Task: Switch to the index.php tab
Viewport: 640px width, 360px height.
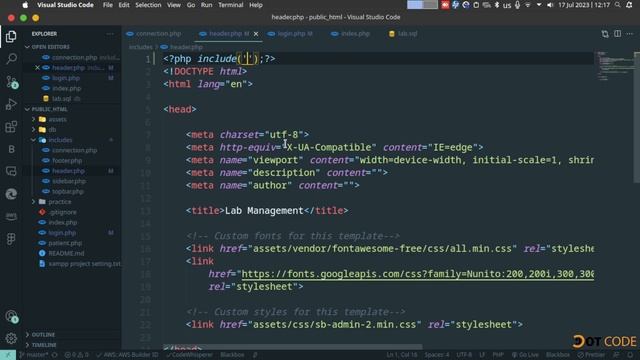Action: coord(351,34)
